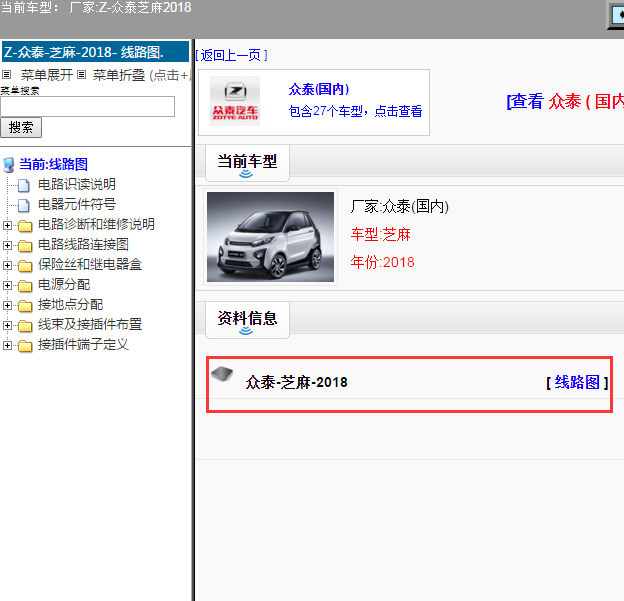Click the folder icon for 电源分配
This screenshot has height=601, width=624.
25,285
